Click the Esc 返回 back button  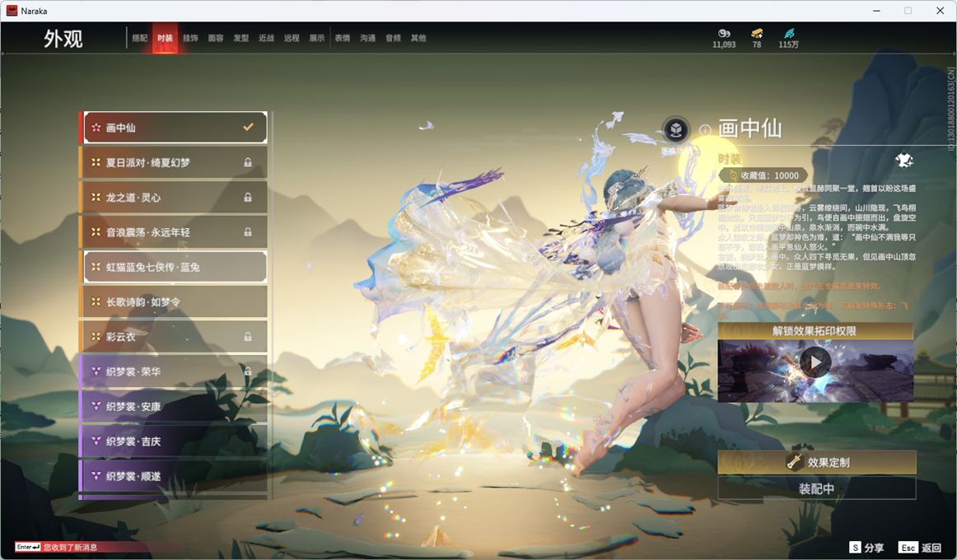(920, 547)
